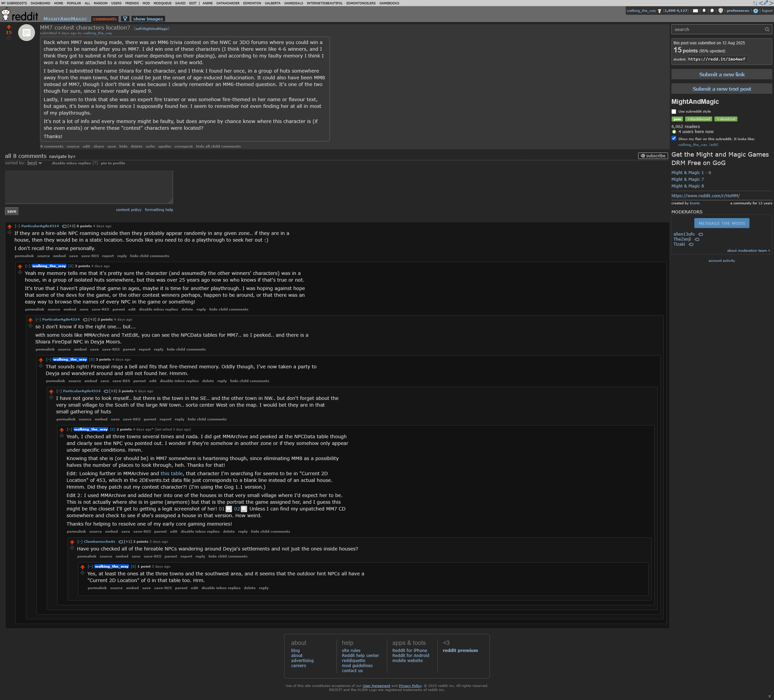Click the preferences link
The height and width of the screenshot is (700, 774).
click(x=738, y=11)
